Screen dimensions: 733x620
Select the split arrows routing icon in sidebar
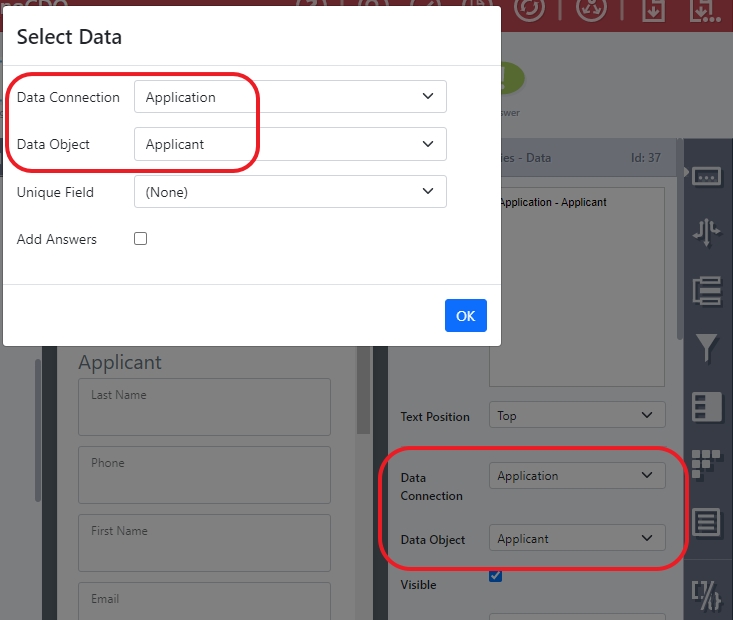point(706,232)
